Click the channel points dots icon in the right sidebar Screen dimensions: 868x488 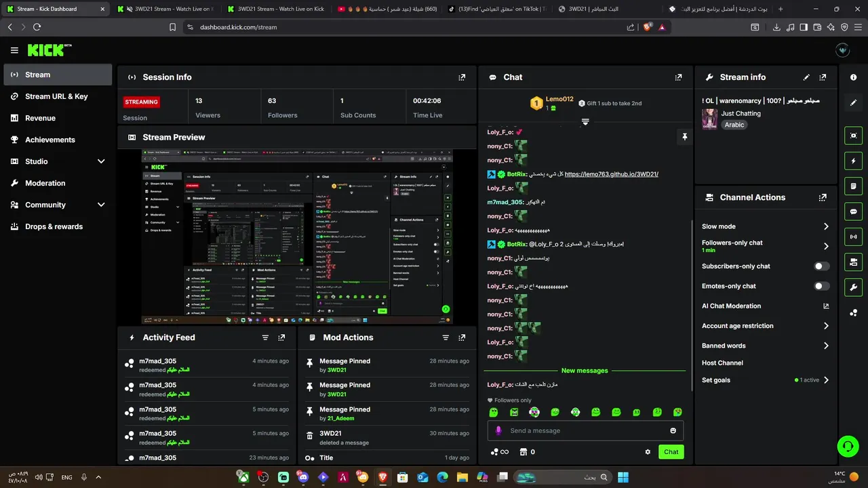click(853, 312)
